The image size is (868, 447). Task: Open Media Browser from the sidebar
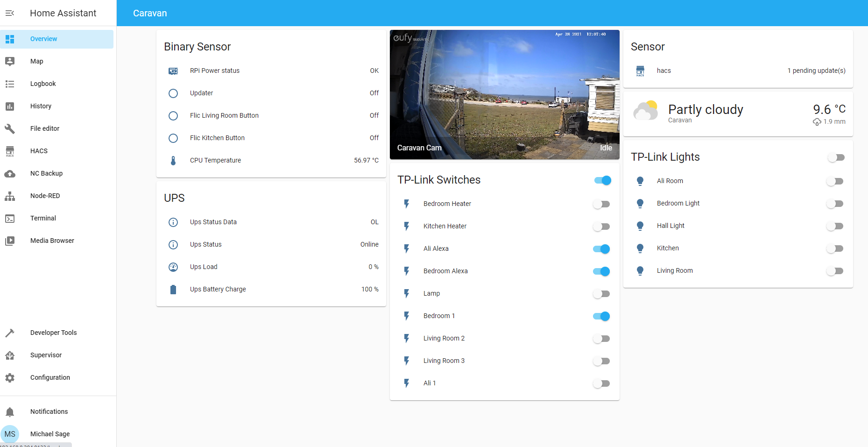(56, 241)
